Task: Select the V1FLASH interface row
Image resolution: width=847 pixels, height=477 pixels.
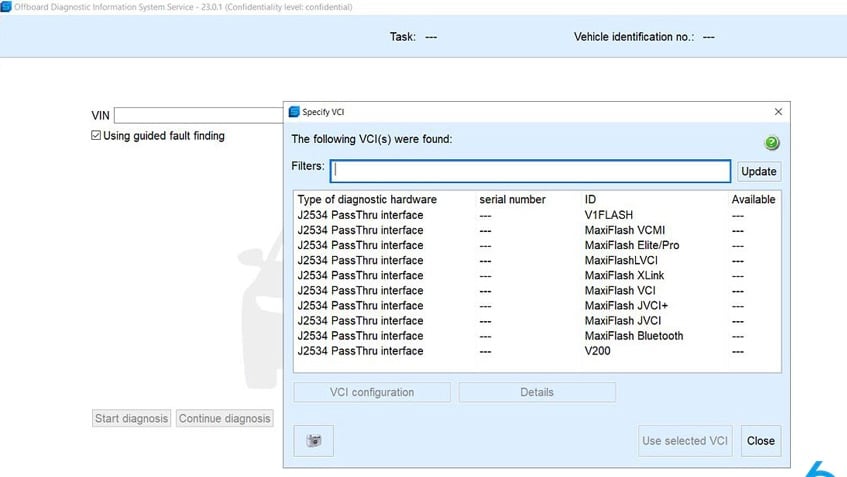Action: click(x=536, y=215)
